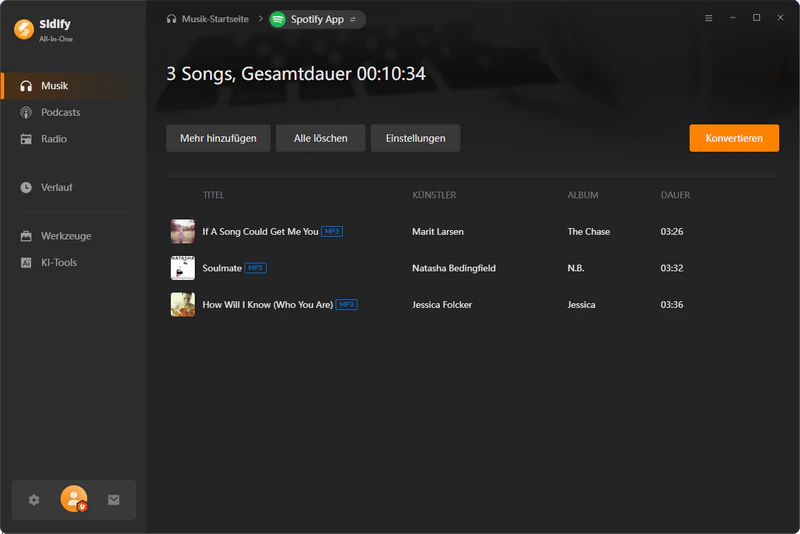Select song How Will I Know (Who You Are)
800x534 pixels.
[x=267, y=304]
